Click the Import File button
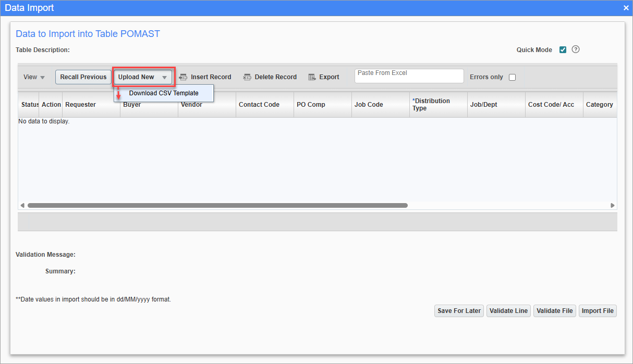Image resolution: width=633 pixels, height=364 pixels. click(x=598, y=310)
